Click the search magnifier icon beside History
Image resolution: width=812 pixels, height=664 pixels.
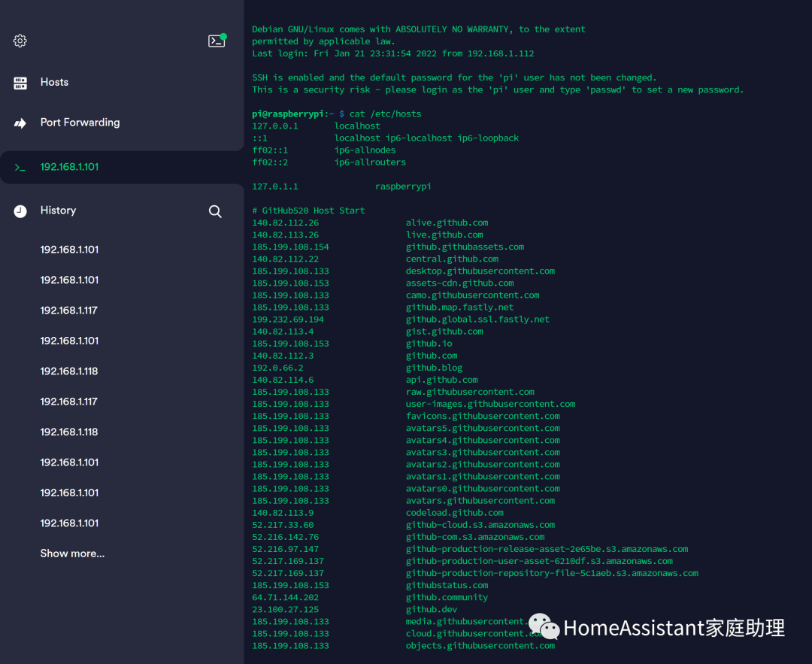pyautogui.click(x=215, y=211)
